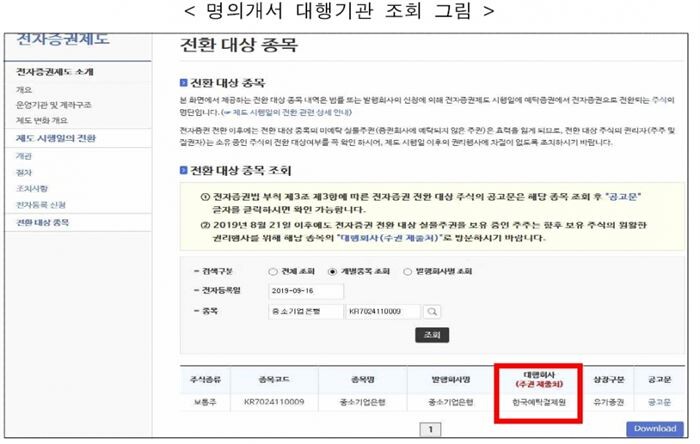The image size is (700, 444).
Task: Click the 중소기업은행 cell under 종목명
Action: tap(362, 402)
